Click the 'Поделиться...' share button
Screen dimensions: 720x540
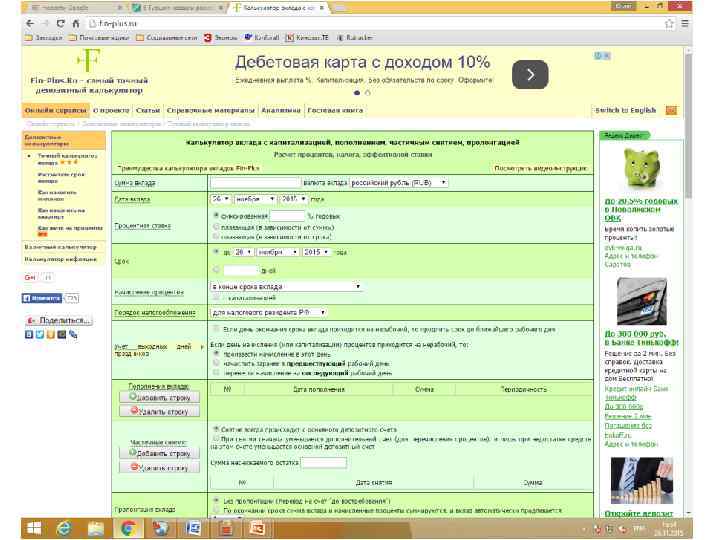pos(59,320)
